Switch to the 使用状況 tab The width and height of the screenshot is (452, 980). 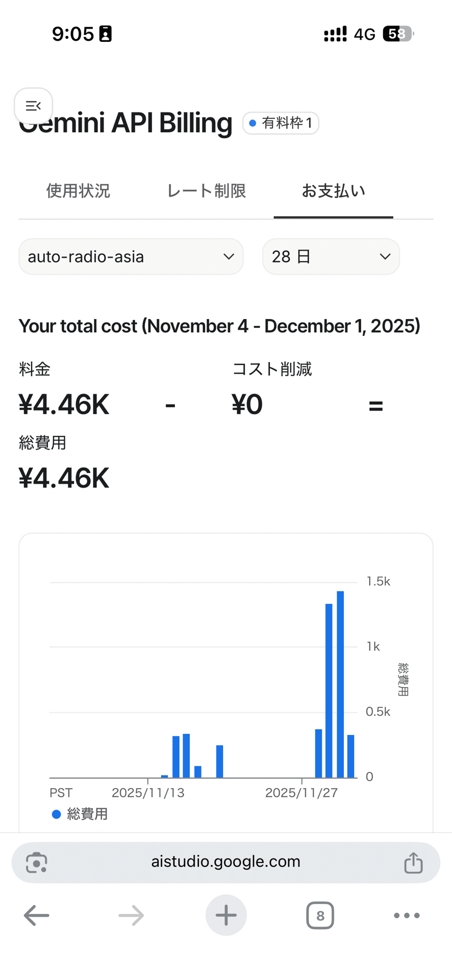point(78,191)
